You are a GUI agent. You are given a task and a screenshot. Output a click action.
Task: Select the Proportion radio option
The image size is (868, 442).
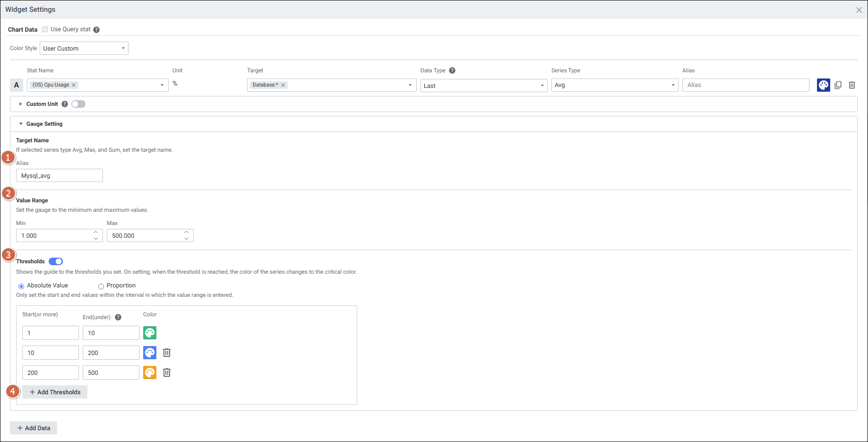point(101,286)
